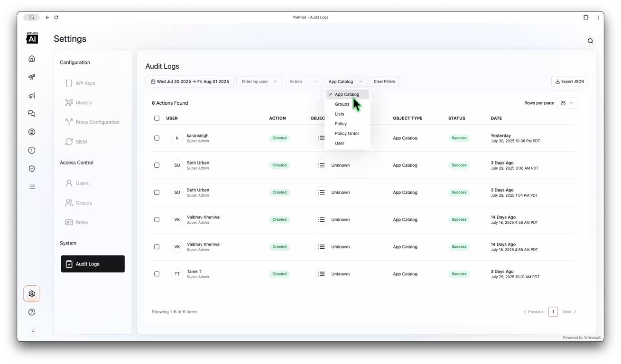Select the Tarek T row checkbox

(x=157, y=274)
